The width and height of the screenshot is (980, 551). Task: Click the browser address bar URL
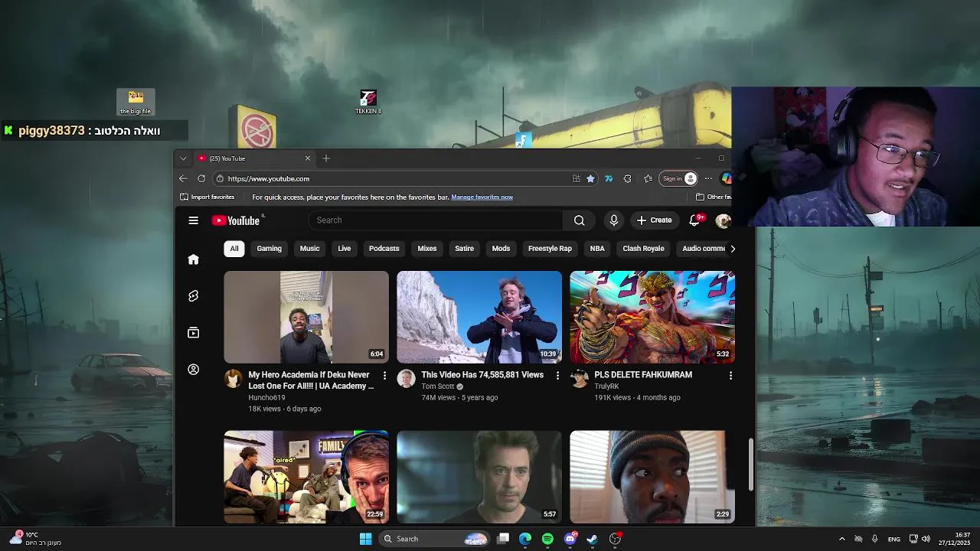[x=269, y=178]
